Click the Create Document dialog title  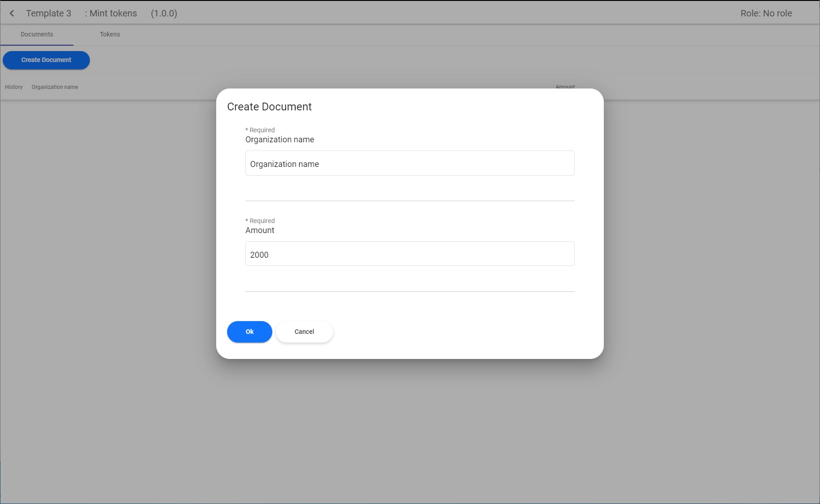[269, 107]
